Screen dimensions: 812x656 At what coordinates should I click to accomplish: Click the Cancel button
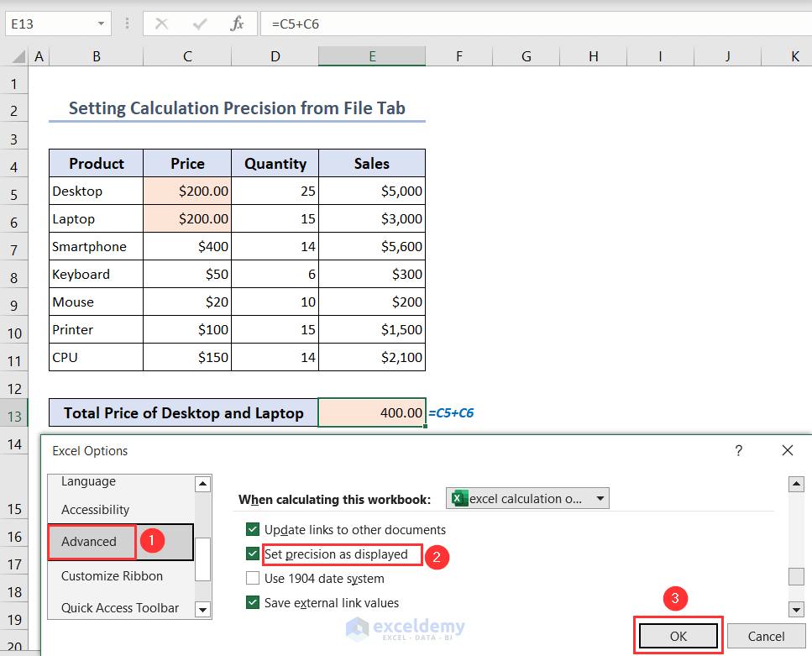(764, 636)
